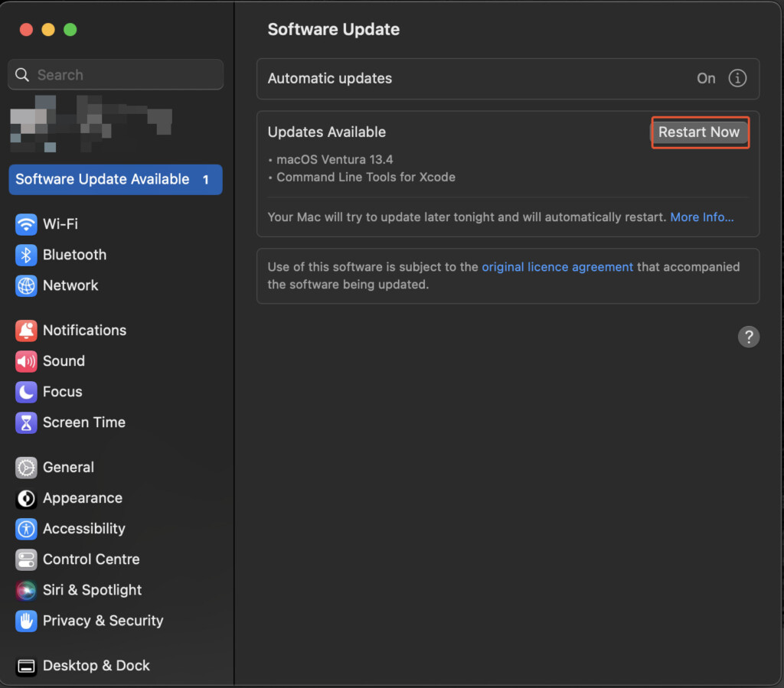Open Privacy & Security hand icon

(x=26, y=621)
